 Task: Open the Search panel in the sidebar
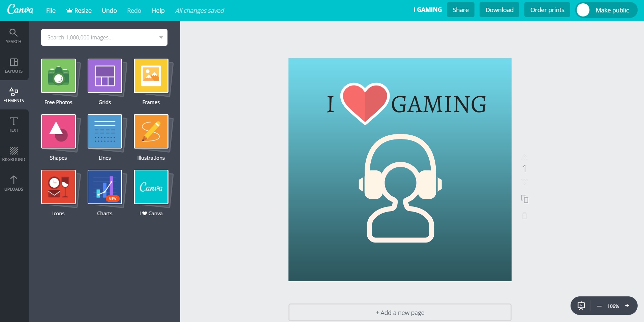click(x=13, y=35)
